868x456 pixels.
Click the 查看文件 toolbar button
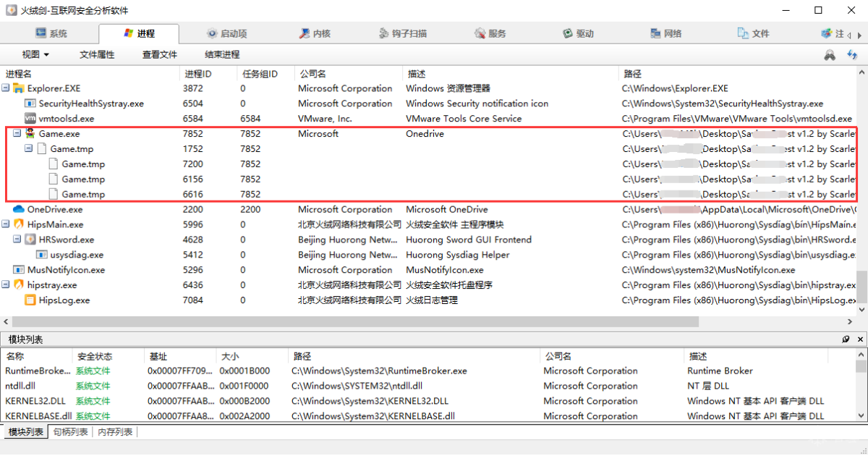pyautogui.click(x=160, y=55)
